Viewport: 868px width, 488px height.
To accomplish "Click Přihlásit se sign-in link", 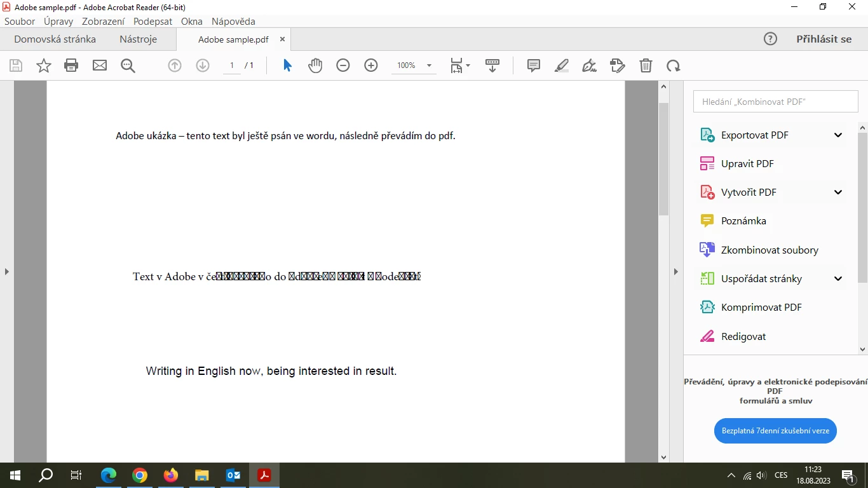I will click(824, 39).
